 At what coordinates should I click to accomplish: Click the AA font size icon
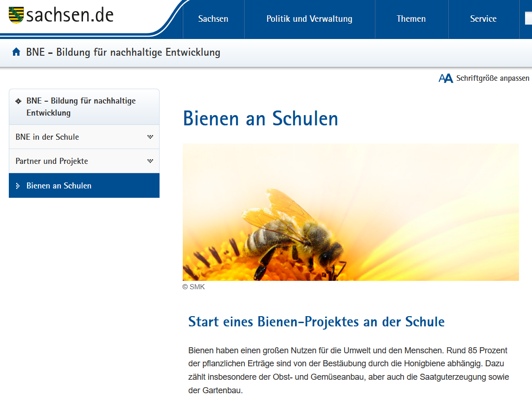[x=445, y=78]
